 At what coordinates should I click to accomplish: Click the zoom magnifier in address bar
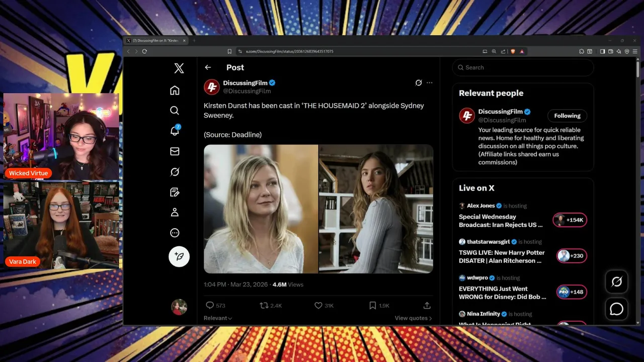click(494, 51)
